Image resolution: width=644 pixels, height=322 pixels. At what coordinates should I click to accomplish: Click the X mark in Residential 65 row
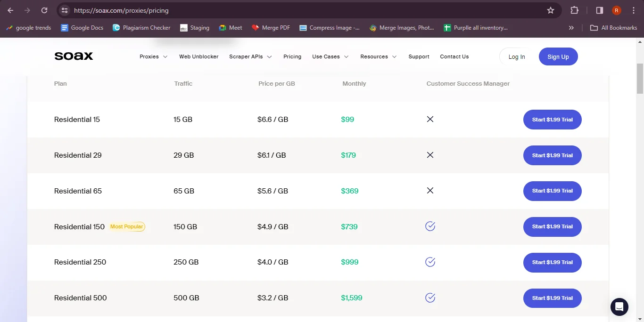point(430,191)
